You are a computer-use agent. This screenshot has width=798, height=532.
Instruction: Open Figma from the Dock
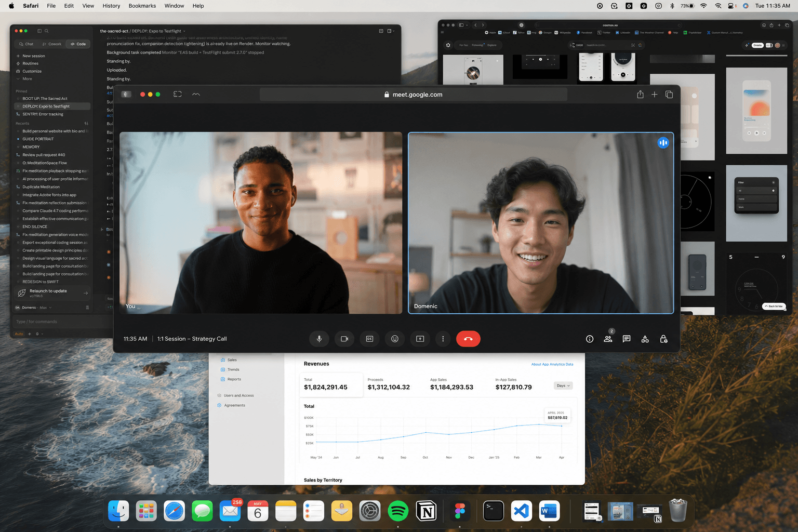460,511
